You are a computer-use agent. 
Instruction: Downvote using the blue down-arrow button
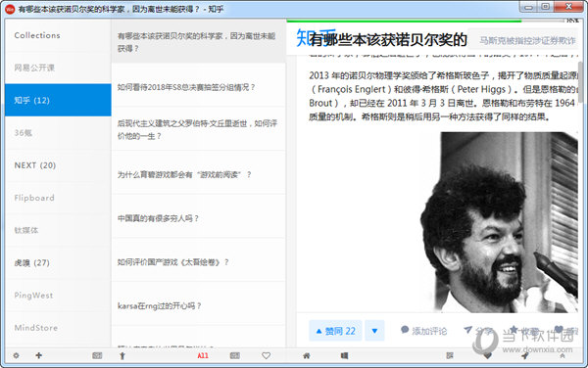pos(374,331)
